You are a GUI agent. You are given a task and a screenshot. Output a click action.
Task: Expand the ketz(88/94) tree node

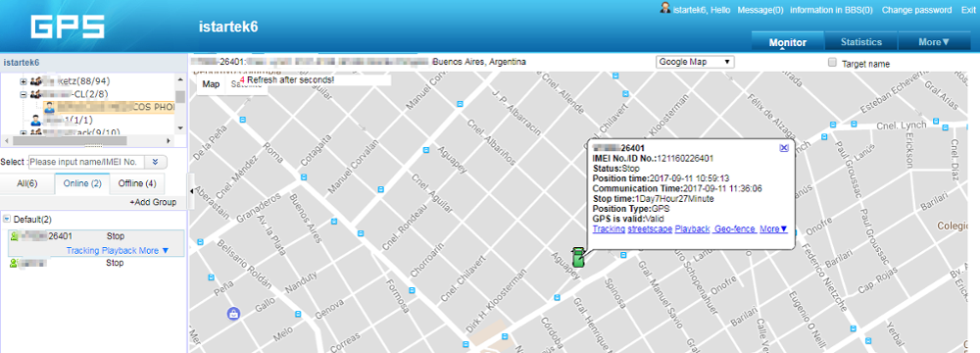click(x=24, y=82)
